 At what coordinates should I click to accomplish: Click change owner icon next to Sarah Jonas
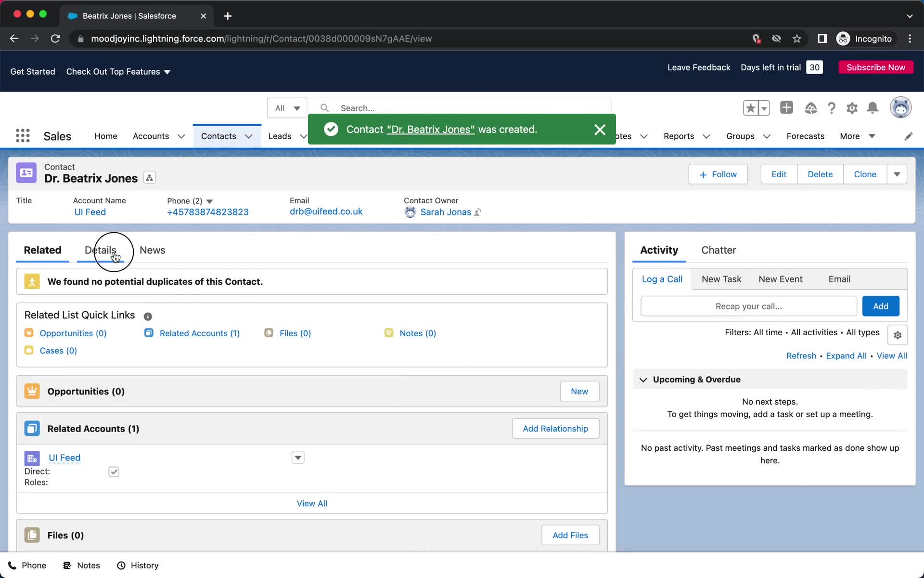pyautogui.click(x=478, y=212)
